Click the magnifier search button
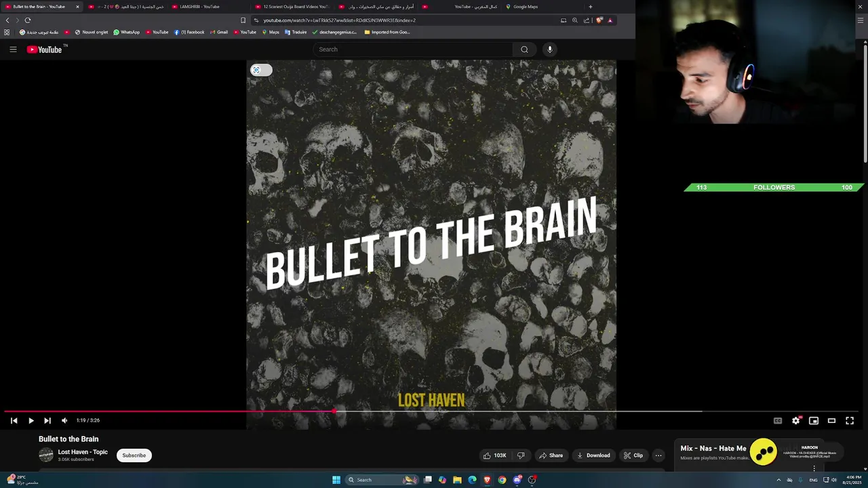Viewport: 868px width, 488px height. (x=524, y=49)
